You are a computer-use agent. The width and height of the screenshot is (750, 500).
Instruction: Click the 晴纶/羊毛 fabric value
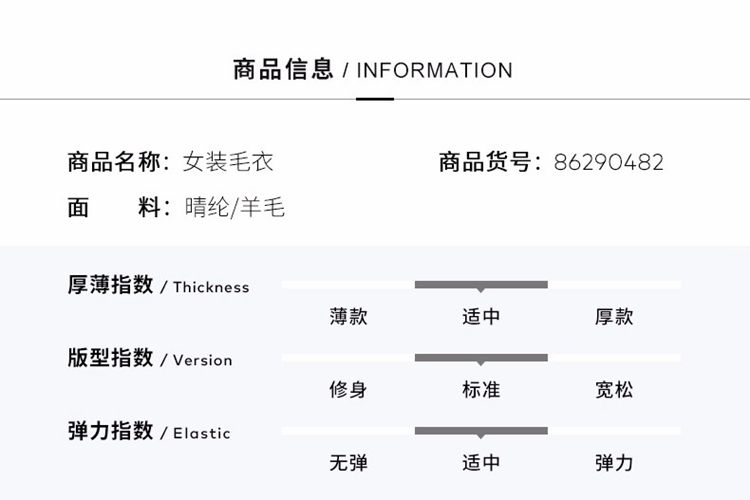(235, 208)
